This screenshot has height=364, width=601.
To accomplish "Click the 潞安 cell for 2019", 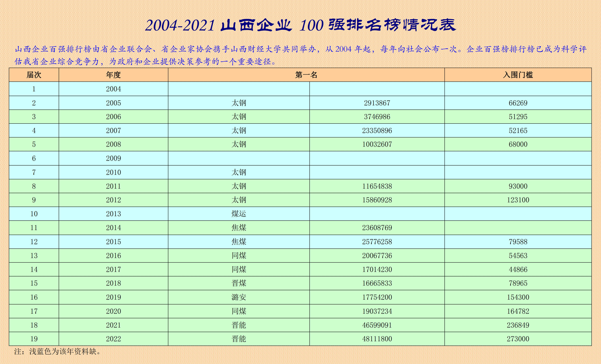I will point(239,297).
